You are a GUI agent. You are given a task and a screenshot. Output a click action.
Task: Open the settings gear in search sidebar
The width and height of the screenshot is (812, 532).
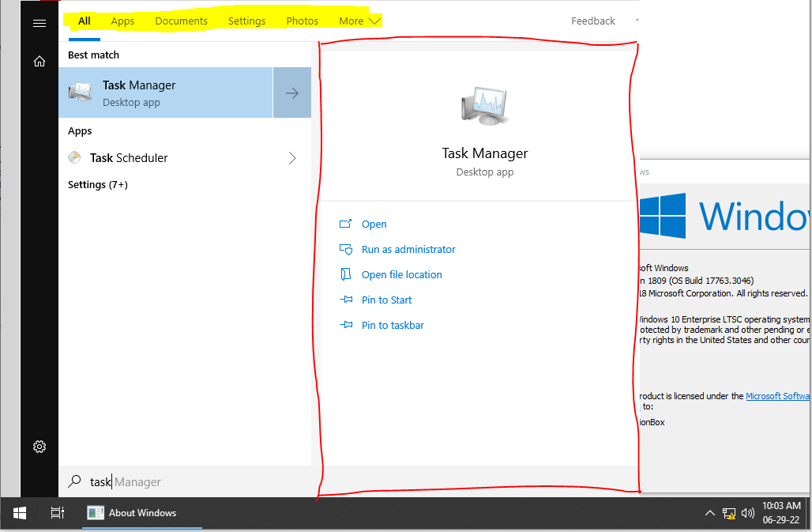pyautogui.click(x=39, y=447)
